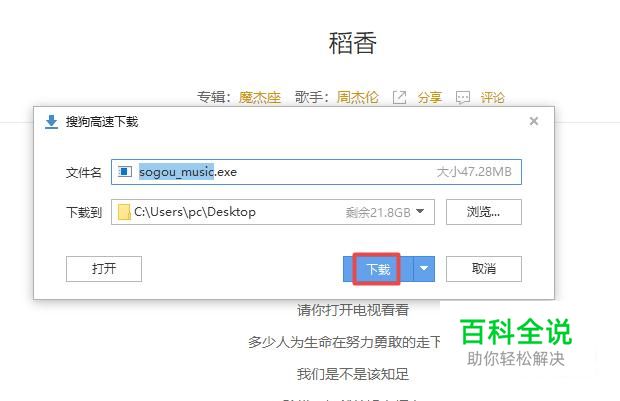Click lyric line 我们是不是该知足
This screenshot has width=620, height=401.
tap(353, 374)
